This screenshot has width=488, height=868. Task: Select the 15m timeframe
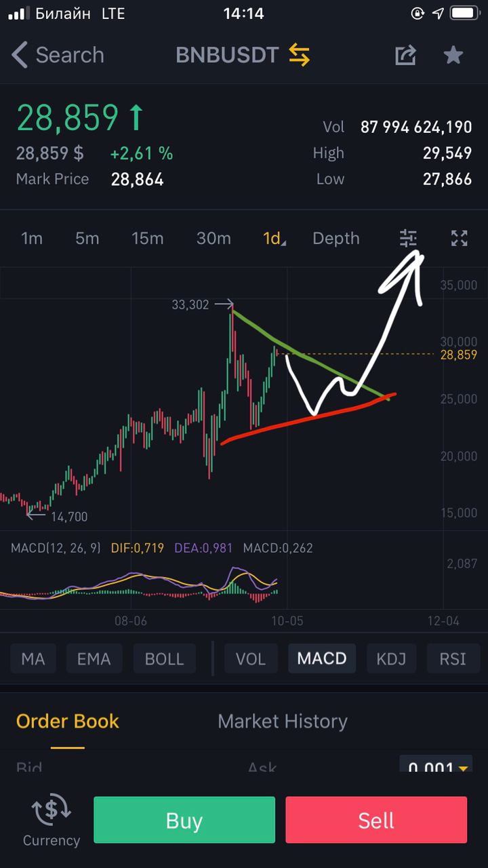(x=148, y=238)
